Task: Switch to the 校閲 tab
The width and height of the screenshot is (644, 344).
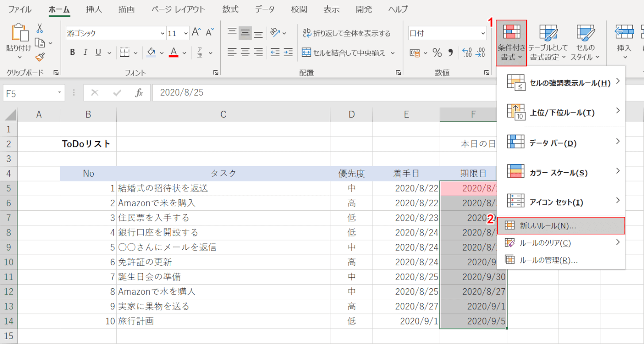Action: coord(299,9)
